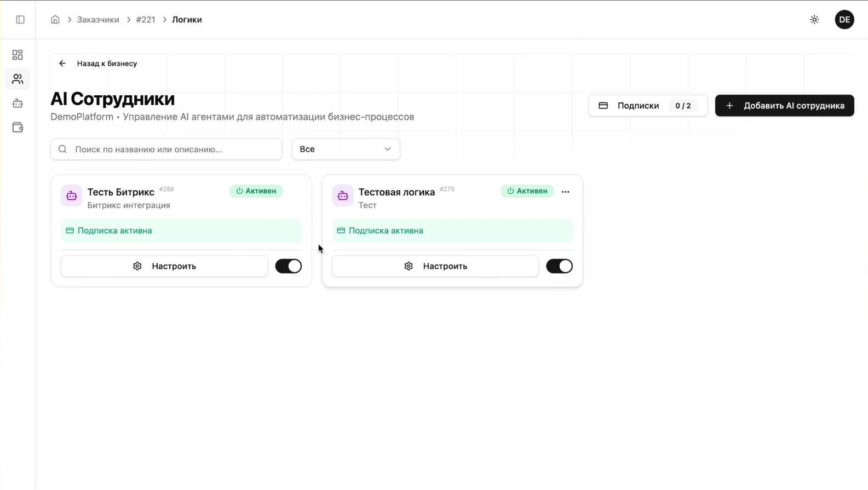The height and width of the screenshot is (490, 868).
Task: Expand the Все filter dropdown
Action: (x=346, y=149)
